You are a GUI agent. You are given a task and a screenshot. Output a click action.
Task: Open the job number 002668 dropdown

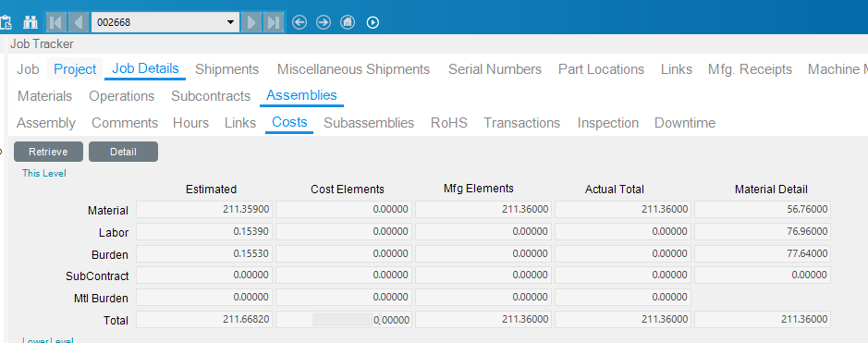230,23
